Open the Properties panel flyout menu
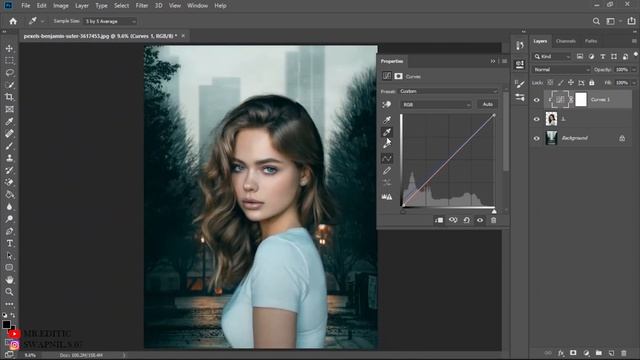 [504, 61]
